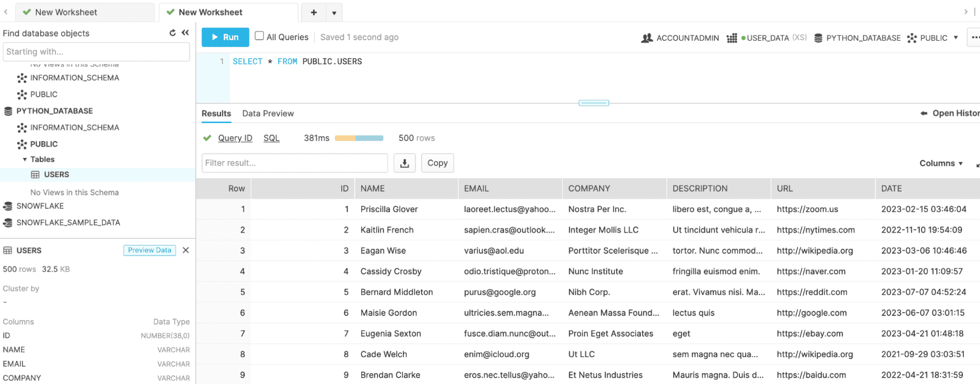Click the PUBLIC schema icon in the context bar
Image resolution: width=980 pixels, height=384 pixels.
(912, 38)
